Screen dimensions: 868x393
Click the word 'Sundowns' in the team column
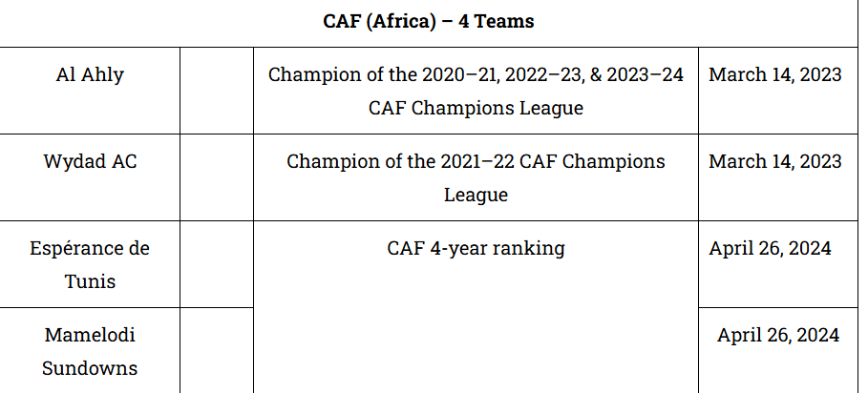90,367
